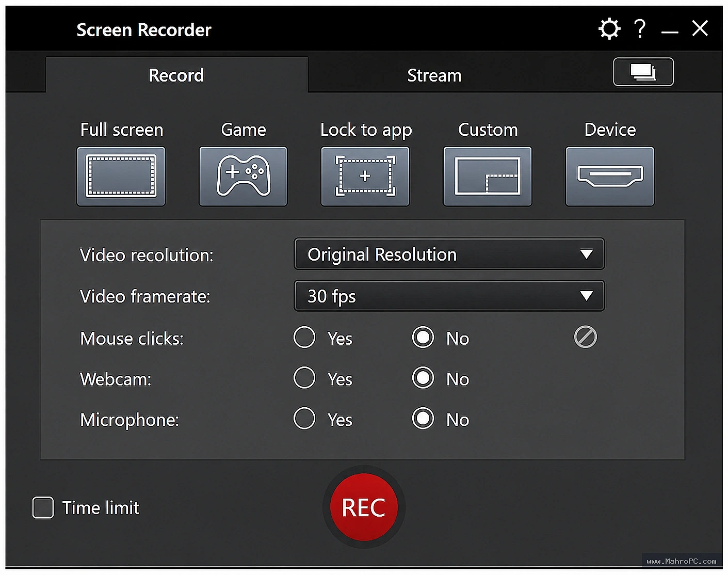Select No for Webcam
Image resolution: width=728 pixels, height=575 pixels.
point(423,378)
